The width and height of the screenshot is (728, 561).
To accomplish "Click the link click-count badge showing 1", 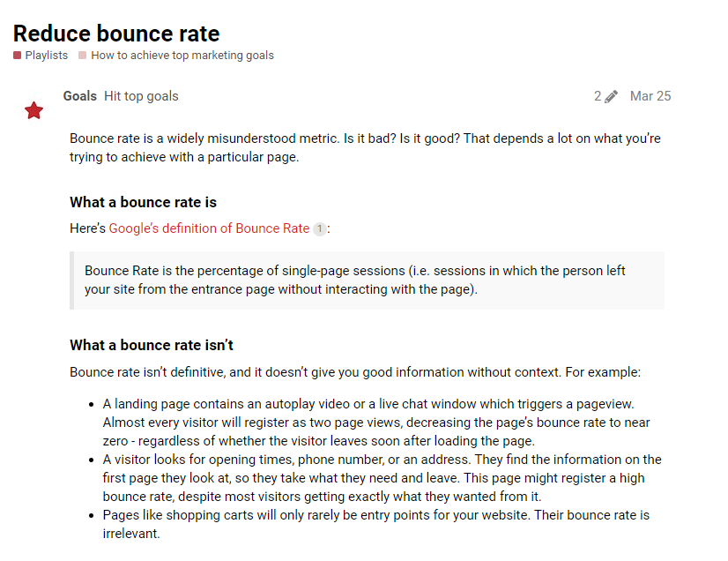I will click(x=319, y=229).
